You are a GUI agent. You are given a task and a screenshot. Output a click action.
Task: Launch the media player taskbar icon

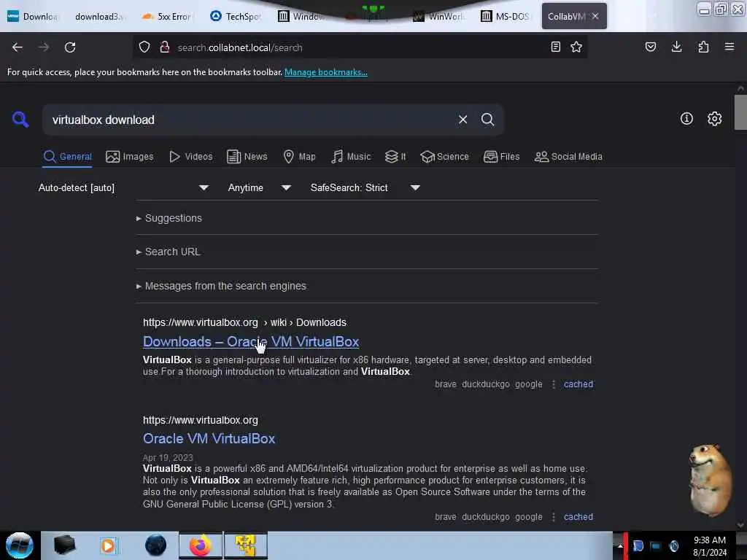[x=108, y=545]
